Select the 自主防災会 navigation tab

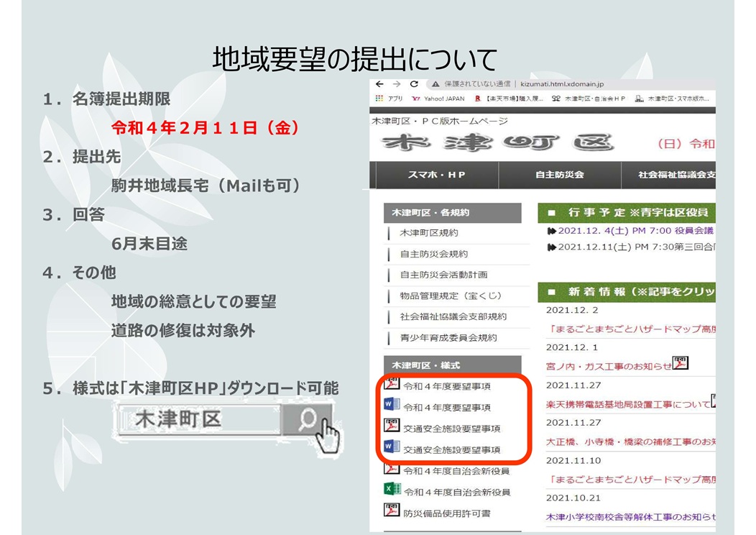click(x=559, y=175)
